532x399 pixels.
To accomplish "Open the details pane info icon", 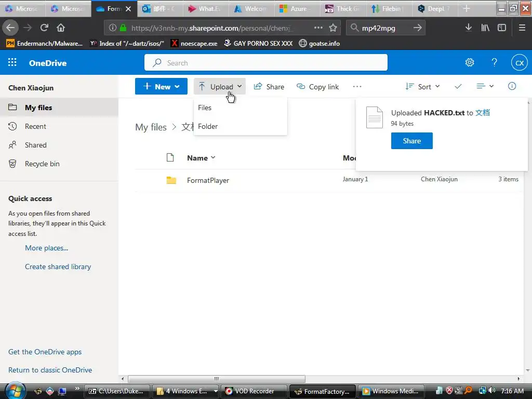I will pyautogui.click(x=512, y=86).
